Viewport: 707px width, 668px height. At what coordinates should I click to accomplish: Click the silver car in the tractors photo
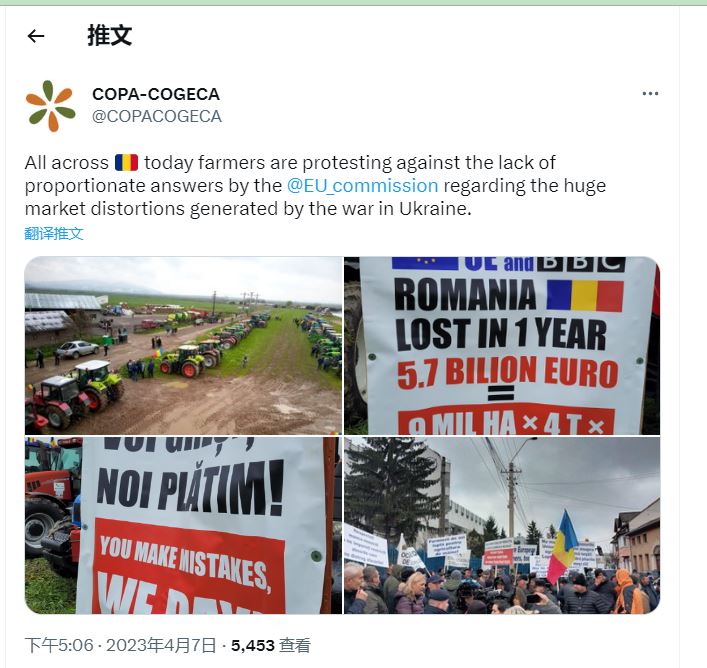77,349
